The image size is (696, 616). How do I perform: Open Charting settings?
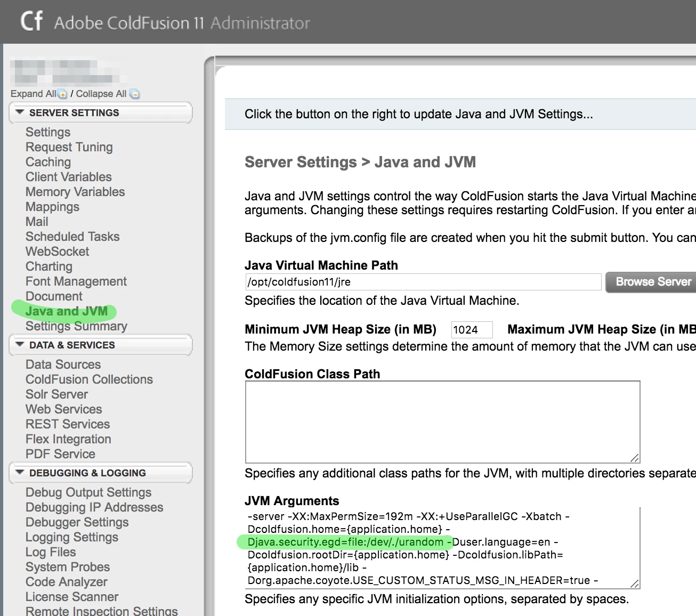click(x=49, y=266)
